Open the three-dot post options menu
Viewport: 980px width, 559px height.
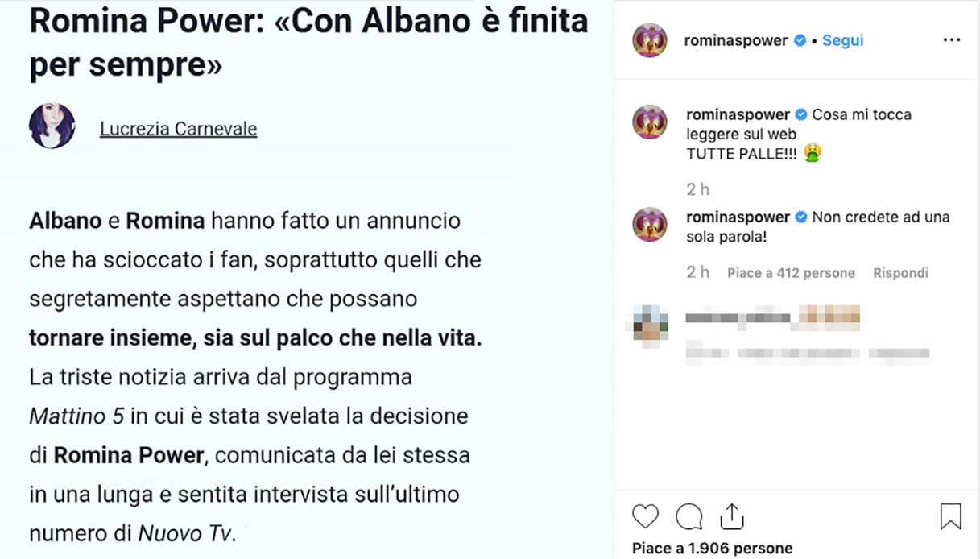click(x=951, y=40)
